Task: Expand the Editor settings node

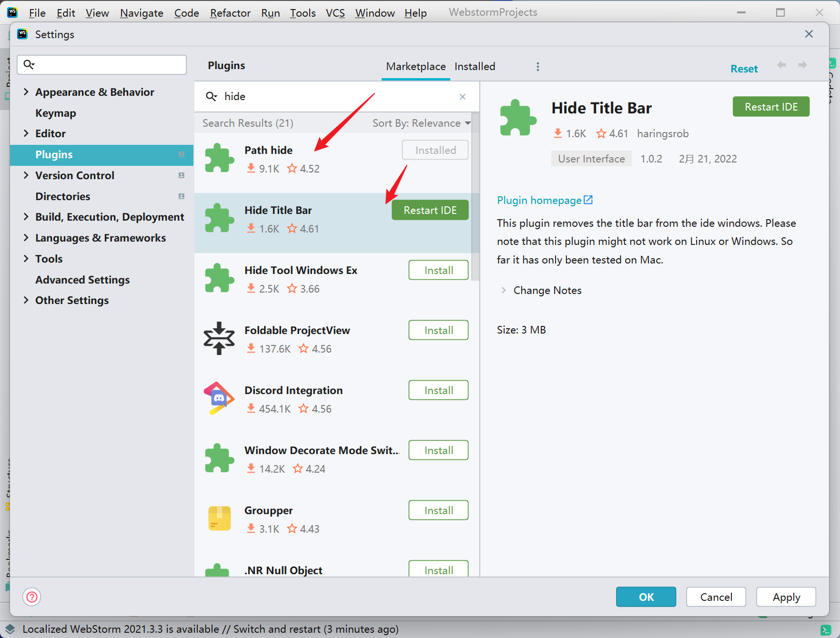Action: [26, 133]
